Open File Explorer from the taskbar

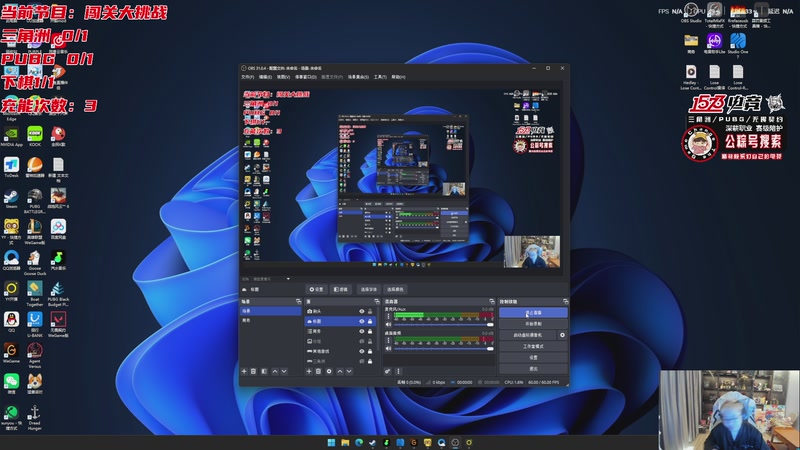345,442
